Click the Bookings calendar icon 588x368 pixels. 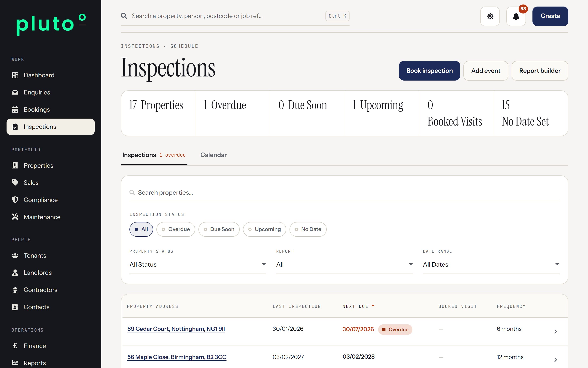[15, 110]
